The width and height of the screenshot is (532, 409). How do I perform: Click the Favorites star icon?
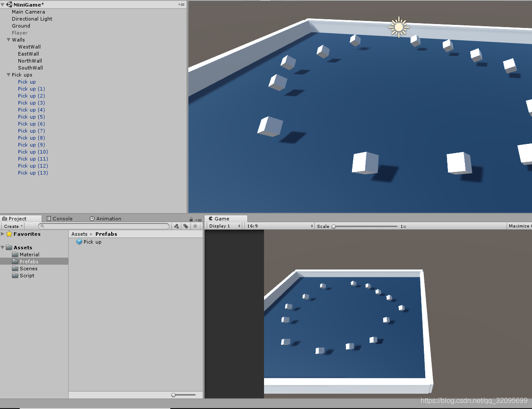click(9, 234)
